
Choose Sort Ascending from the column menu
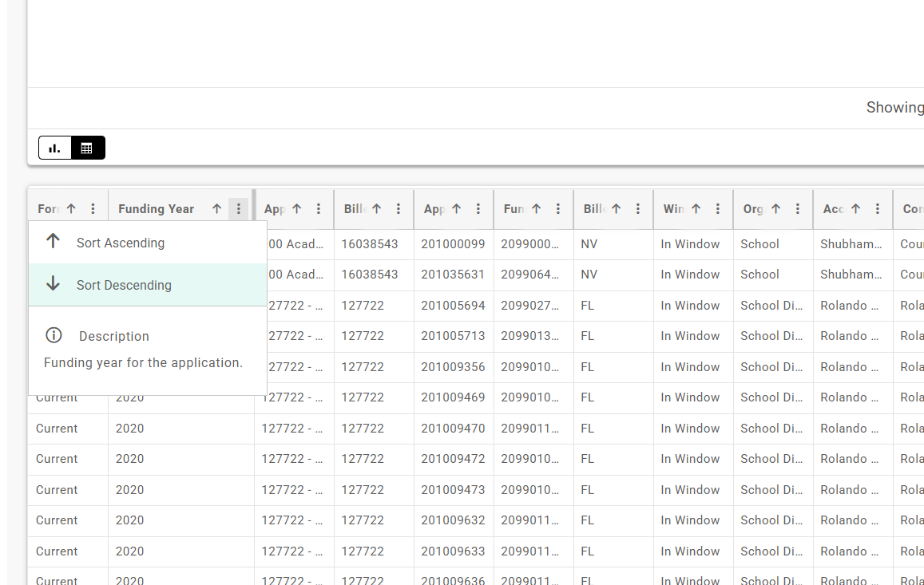tap(121, 243)
